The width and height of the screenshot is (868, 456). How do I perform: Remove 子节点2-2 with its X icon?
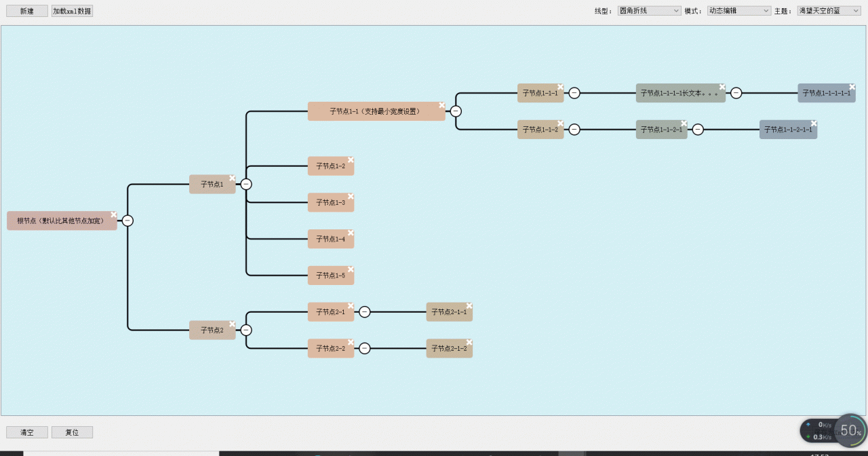(351, 342)
